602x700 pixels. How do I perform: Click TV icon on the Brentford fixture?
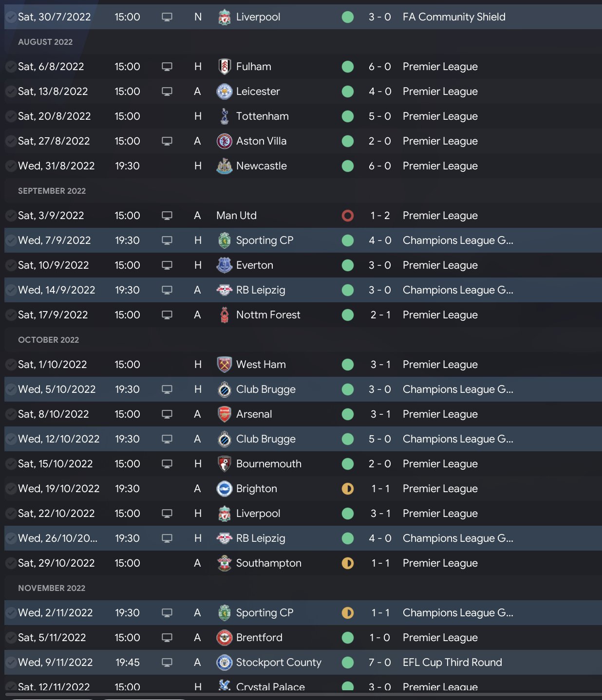pos(167,638)
